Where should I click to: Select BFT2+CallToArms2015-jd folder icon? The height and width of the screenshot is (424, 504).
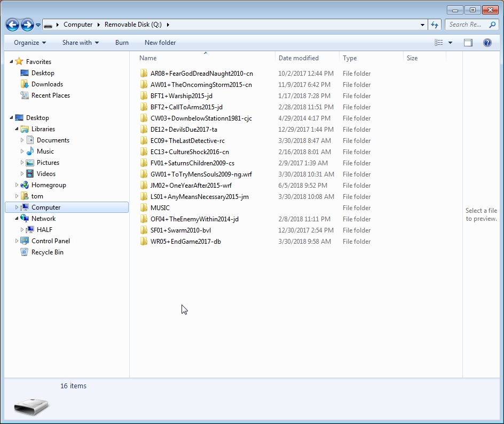click(x=144, y=107)
